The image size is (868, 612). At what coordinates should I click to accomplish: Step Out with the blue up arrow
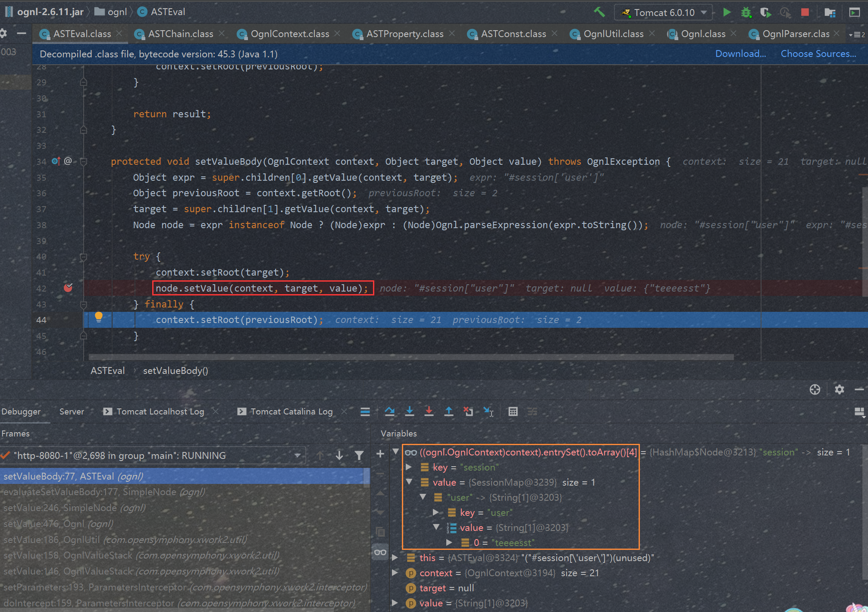pyautogui.click(x=449, y=412)
